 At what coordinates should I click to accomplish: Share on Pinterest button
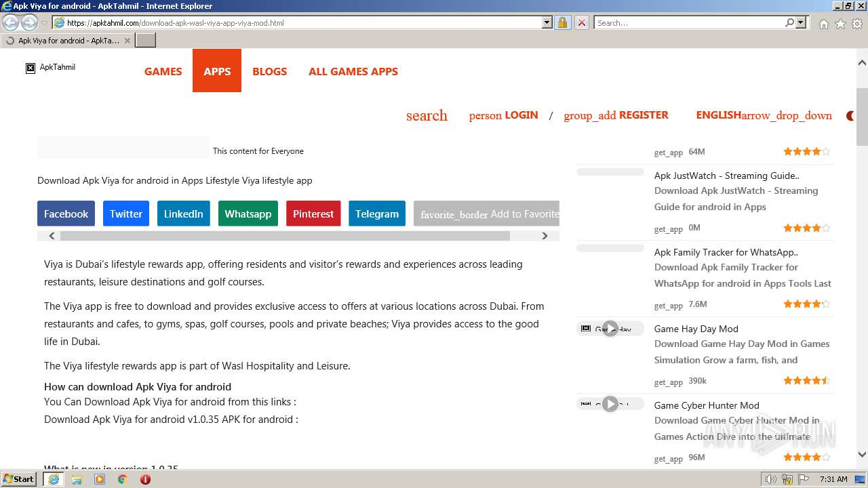(313, 213)
